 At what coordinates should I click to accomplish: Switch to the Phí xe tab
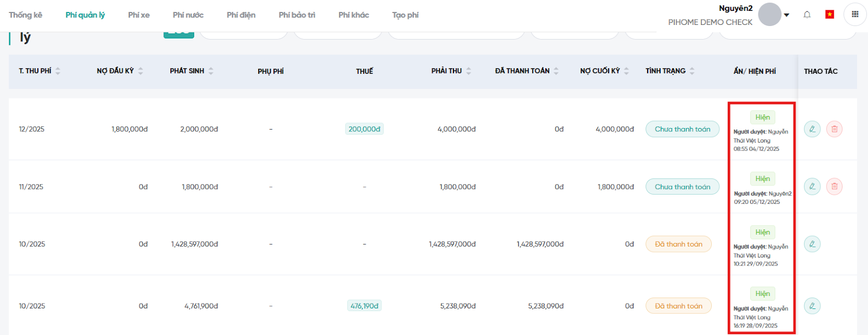(139, 15)
